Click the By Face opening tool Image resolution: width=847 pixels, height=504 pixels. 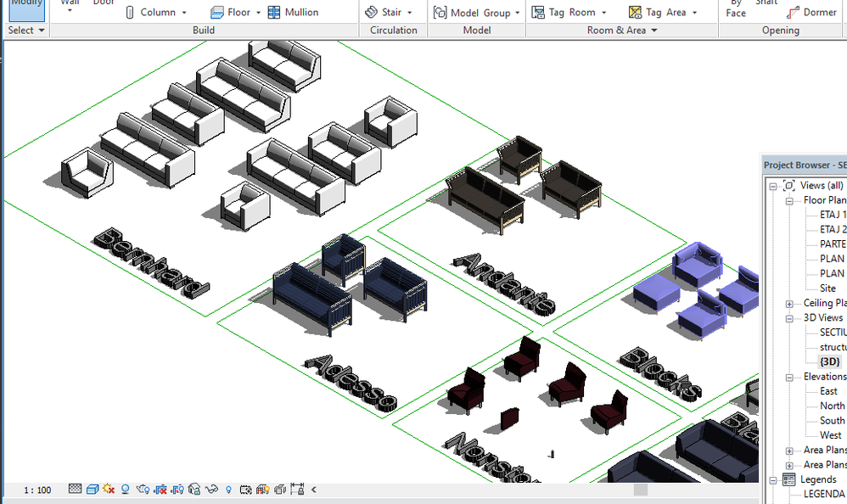click(x=736, y=8)
